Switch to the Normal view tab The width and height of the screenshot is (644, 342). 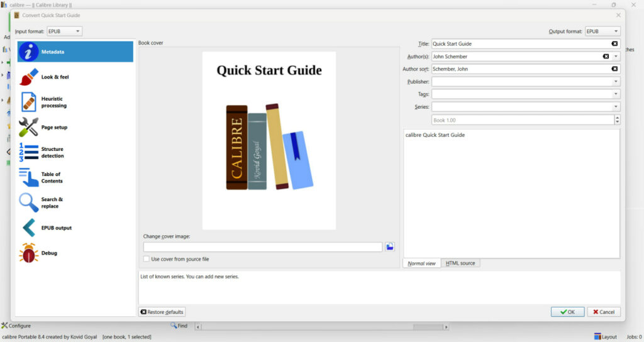coord(422,263)
